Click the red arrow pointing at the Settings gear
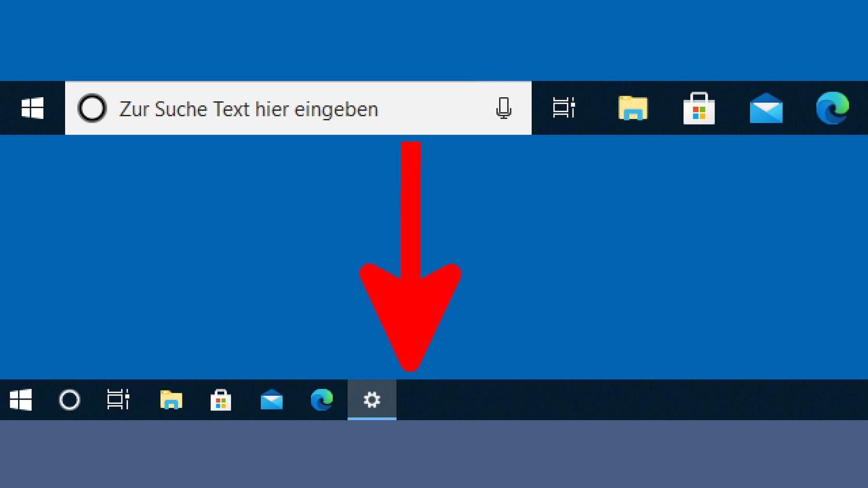Image resolution: width=868 pixels, height=488 pixels. click(411, 256)
